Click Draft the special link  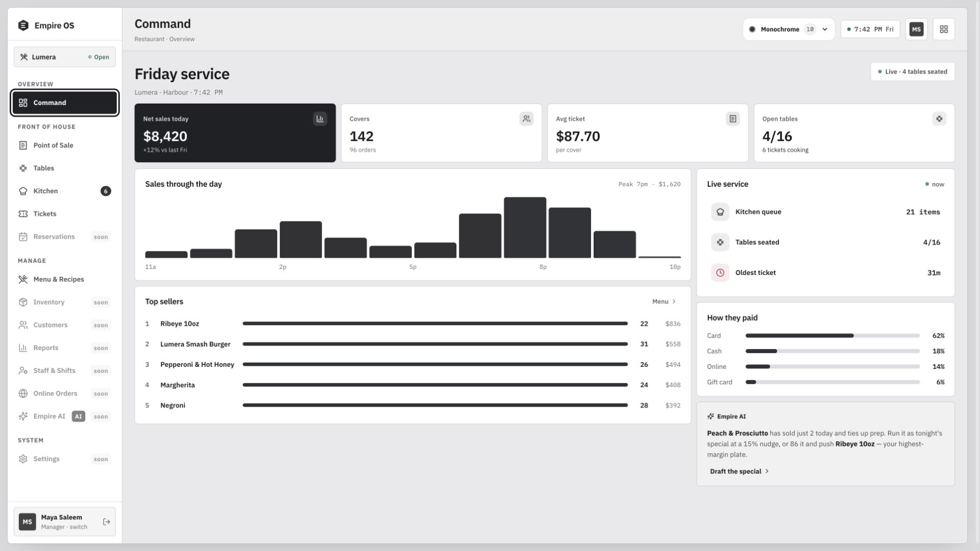[x=739, y=471]
